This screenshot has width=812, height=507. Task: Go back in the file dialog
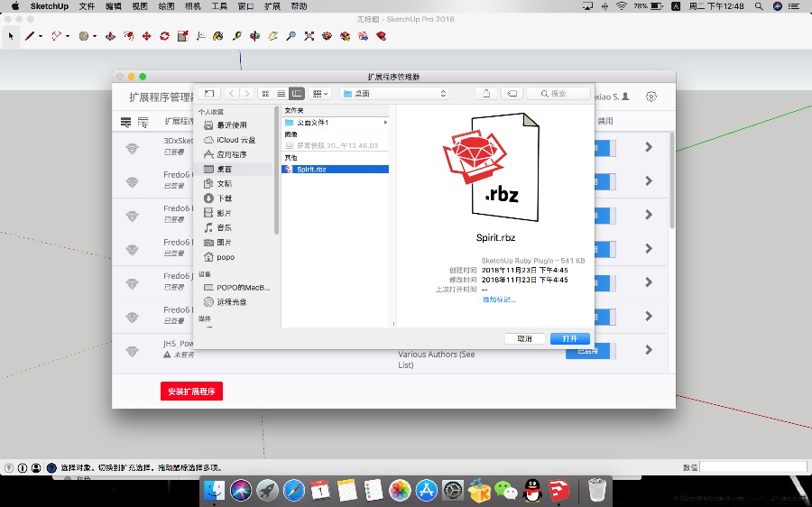click(232, 93)
